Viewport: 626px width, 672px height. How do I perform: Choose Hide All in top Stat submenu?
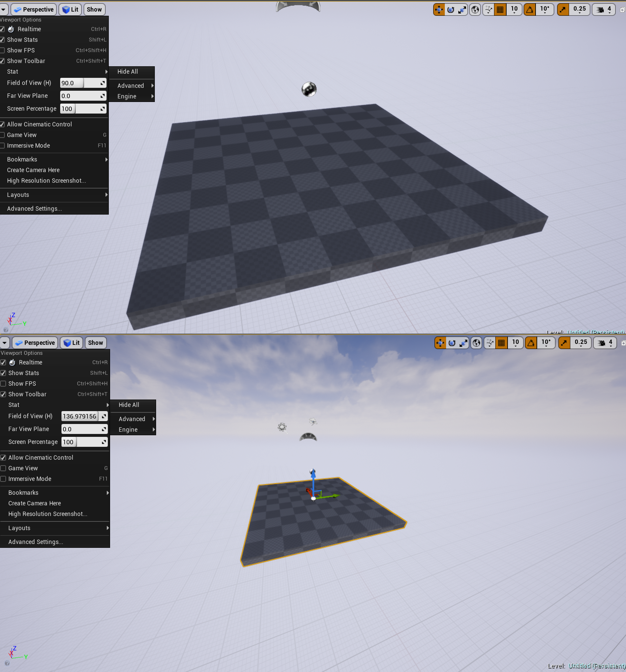click(x=128, y=72)
